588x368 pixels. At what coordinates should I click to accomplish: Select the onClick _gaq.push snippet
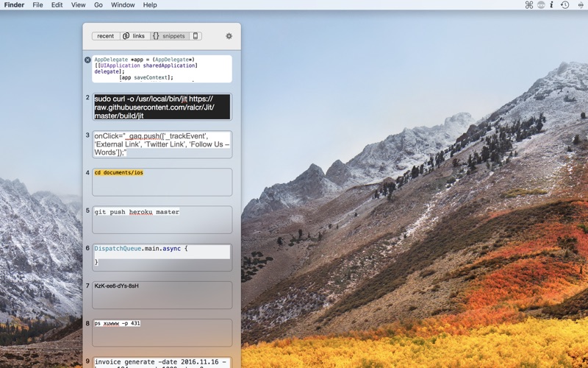(162, 144)
